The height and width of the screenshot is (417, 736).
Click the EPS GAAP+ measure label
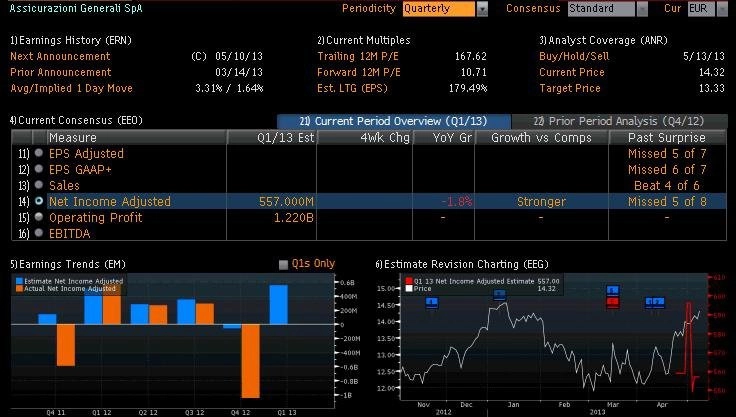coord(80,170)
